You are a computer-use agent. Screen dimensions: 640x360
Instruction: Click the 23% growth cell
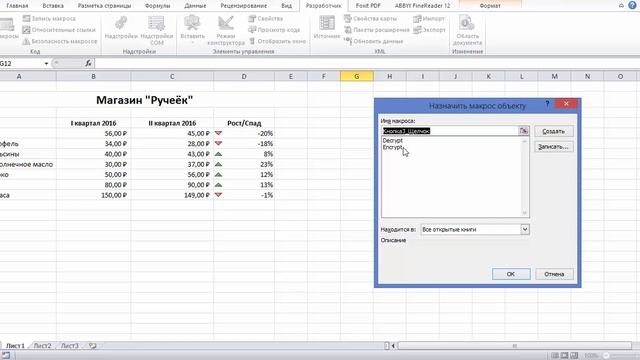click(x=244, y=164)
